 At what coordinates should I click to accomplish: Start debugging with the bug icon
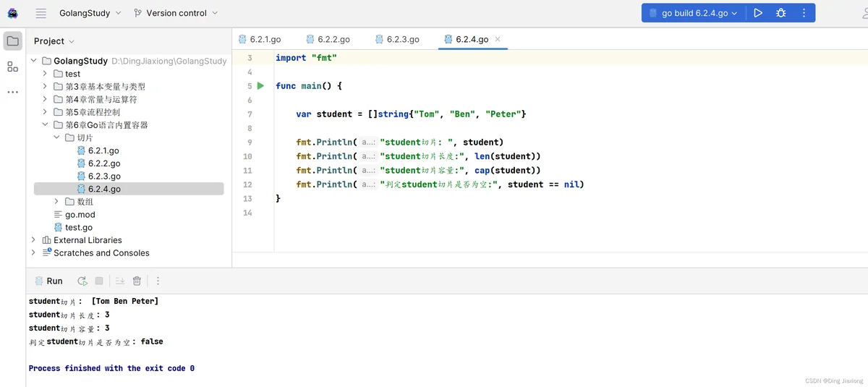click(x=780, y=13)
